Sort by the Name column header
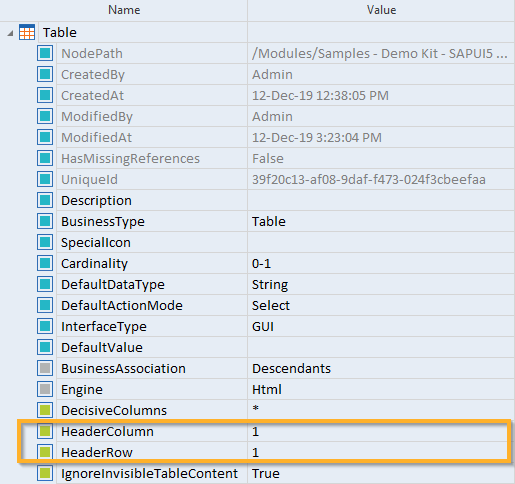Viewport: 515px width, 484px height. tap(124, 10)
